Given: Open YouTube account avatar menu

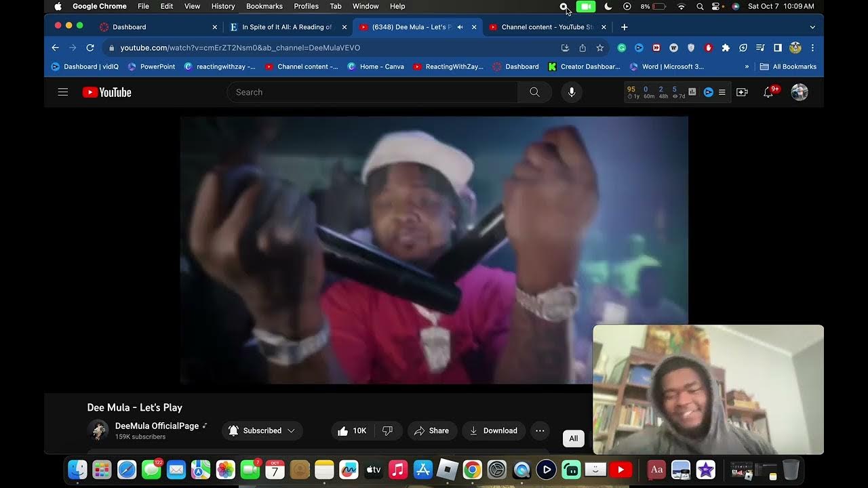Looking at the screenshot, I should (800, 92).
